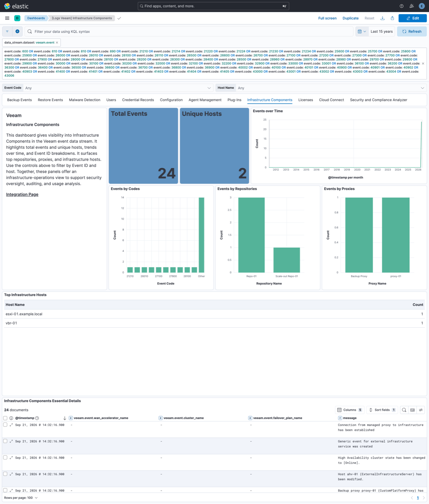Click the Last 15 years time range
The height and width of the screenshot is (504, 429).
coord(382,31)
